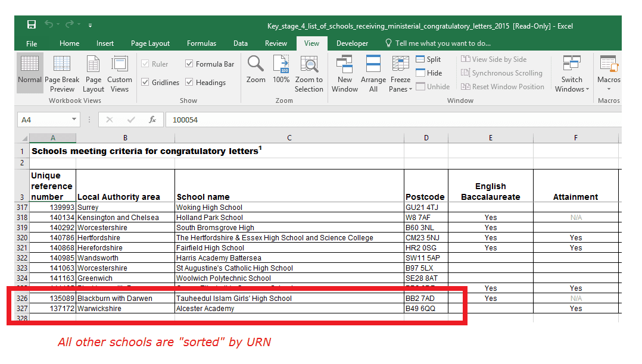The width and height of the screenshot is (642, 364).
Task: Click the Macros icon
Action: click(x=609, y=64)
